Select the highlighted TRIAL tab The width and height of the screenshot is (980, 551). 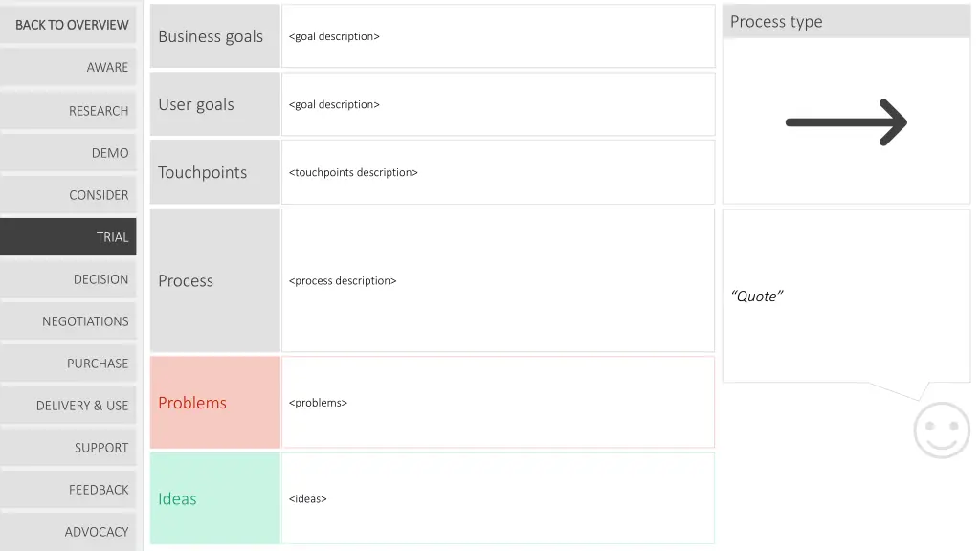[69, 237]
